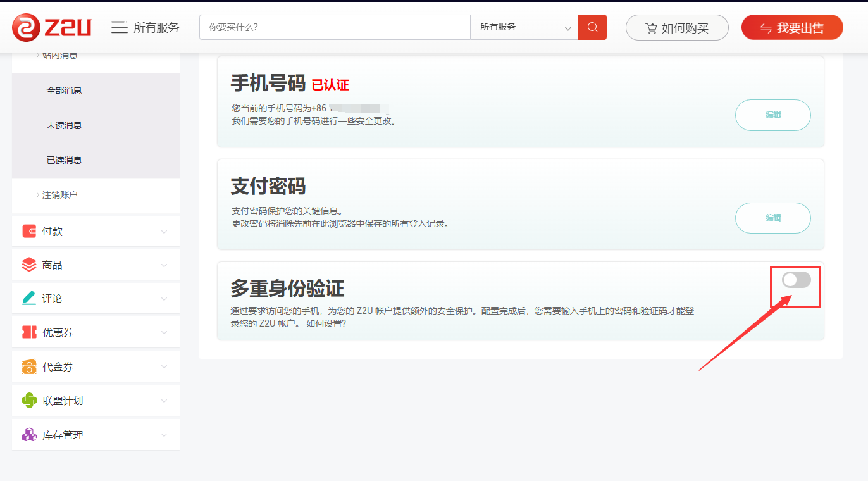The image size is (868, 481).
Task: Click the green affiliate program icon
Action: (x=29, y=401)
